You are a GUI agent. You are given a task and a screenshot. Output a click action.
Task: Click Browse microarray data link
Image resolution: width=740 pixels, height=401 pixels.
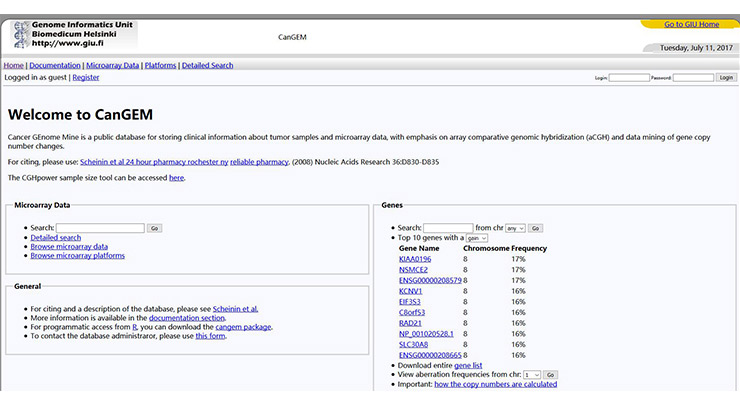69,247
